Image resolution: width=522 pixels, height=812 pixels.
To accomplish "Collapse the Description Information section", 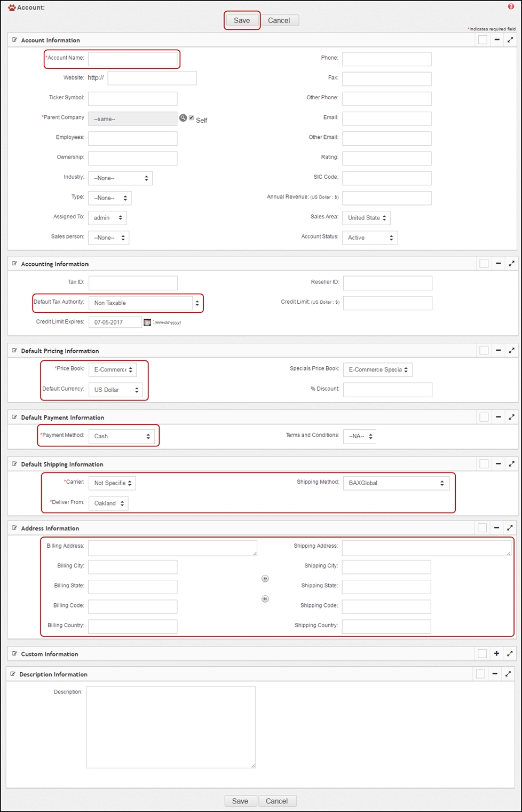I will [495, 674].
